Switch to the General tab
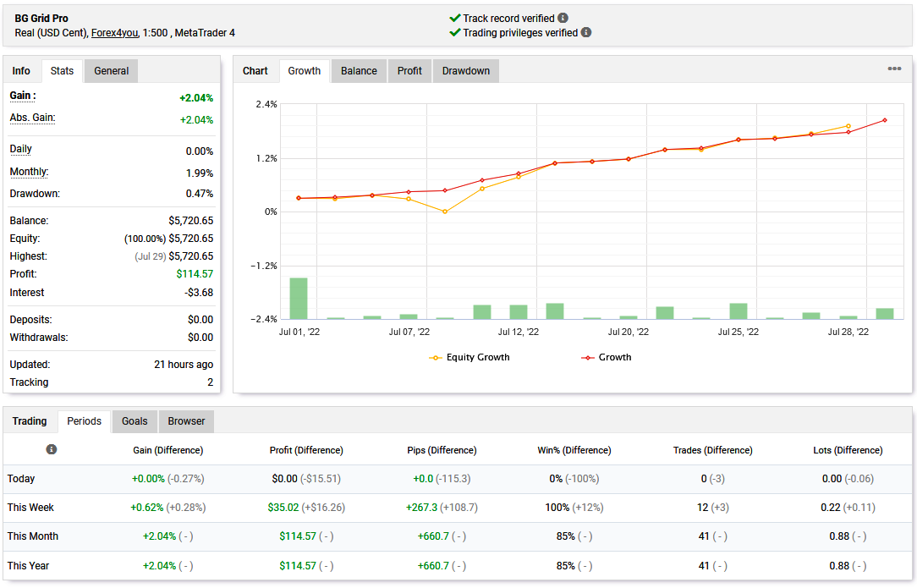Viewport: 917px width, 588px height. point(111,71)
